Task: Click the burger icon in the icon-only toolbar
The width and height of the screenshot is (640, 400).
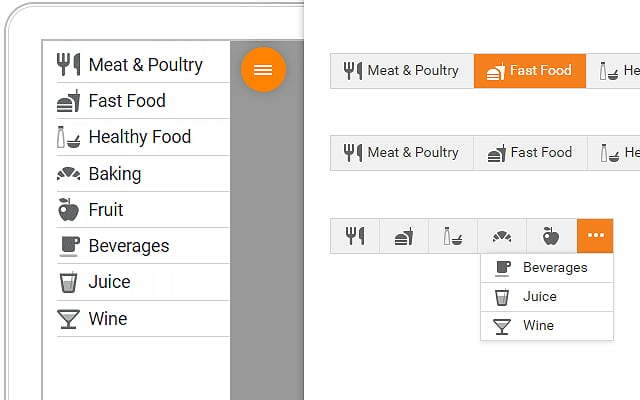Action: click(x=404, y=236)
